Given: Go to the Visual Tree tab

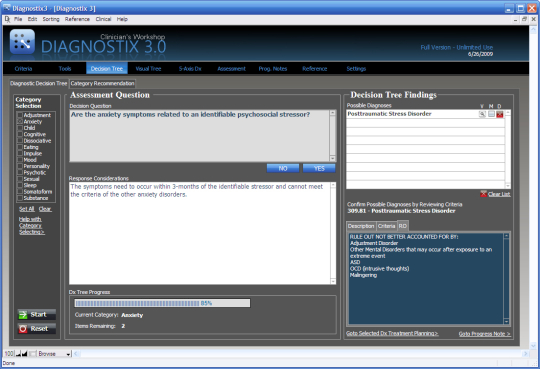Looking at the screenshot, I should (x=148, y=69).
